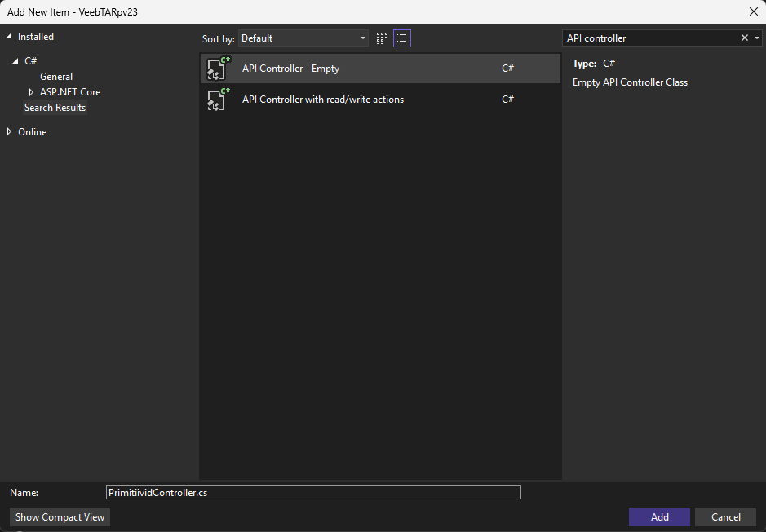
Task: Open the Sort by Default dropdown
Action: click(x=303, y=38)
